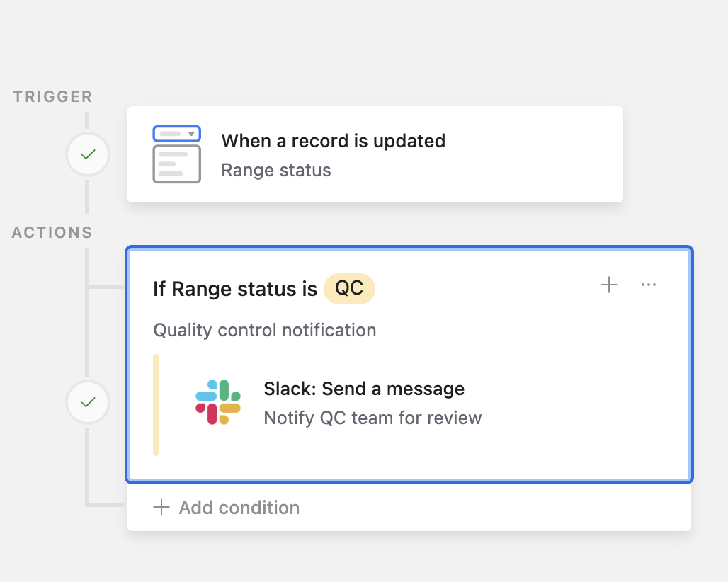
Task: Click the green checkmark beside the trigger
Action: [x=88, y=154]
